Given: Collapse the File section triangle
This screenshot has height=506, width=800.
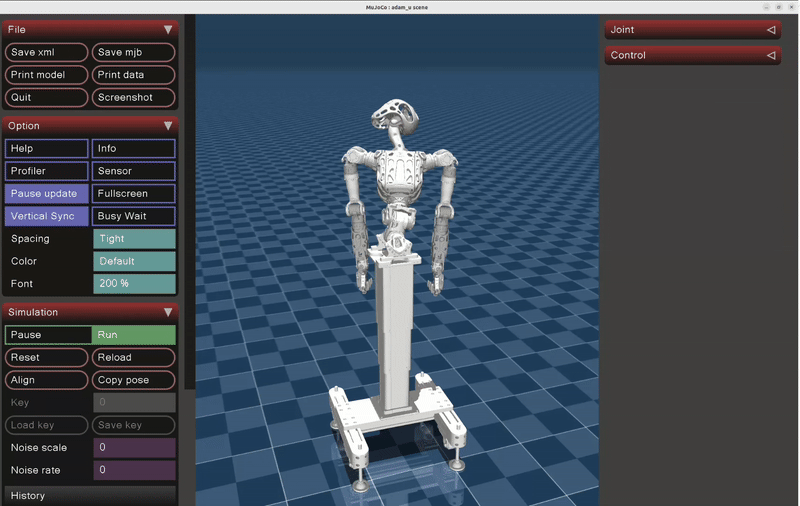Looking at the screenshot, I should [x=168, y=30].
